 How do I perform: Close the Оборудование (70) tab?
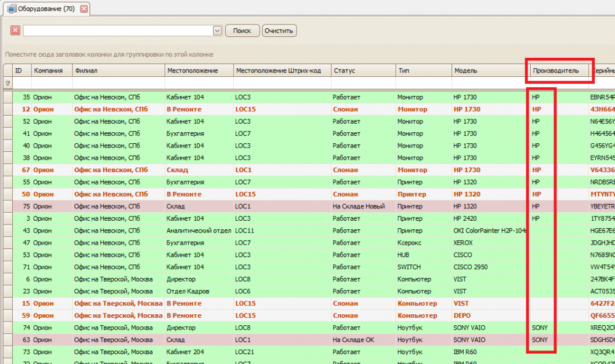coord(84,9)
